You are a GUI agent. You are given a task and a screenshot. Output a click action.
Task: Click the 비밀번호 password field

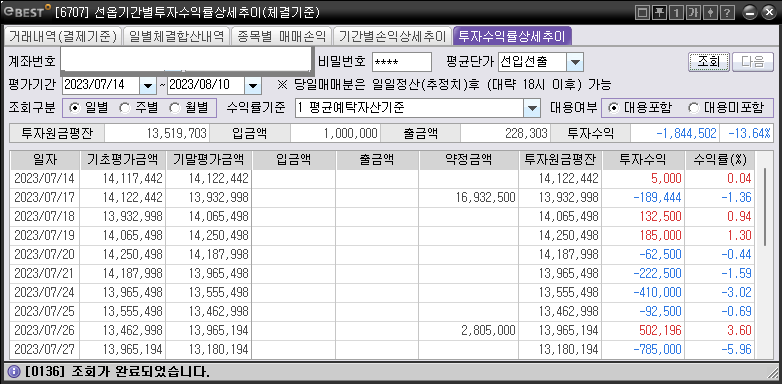coord(402,62)
